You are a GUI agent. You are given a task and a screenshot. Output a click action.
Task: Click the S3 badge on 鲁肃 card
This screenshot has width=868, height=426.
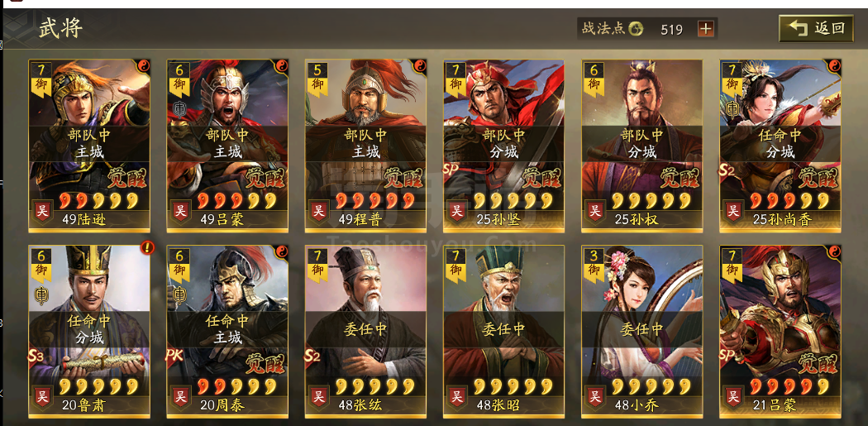coord(36,356)
